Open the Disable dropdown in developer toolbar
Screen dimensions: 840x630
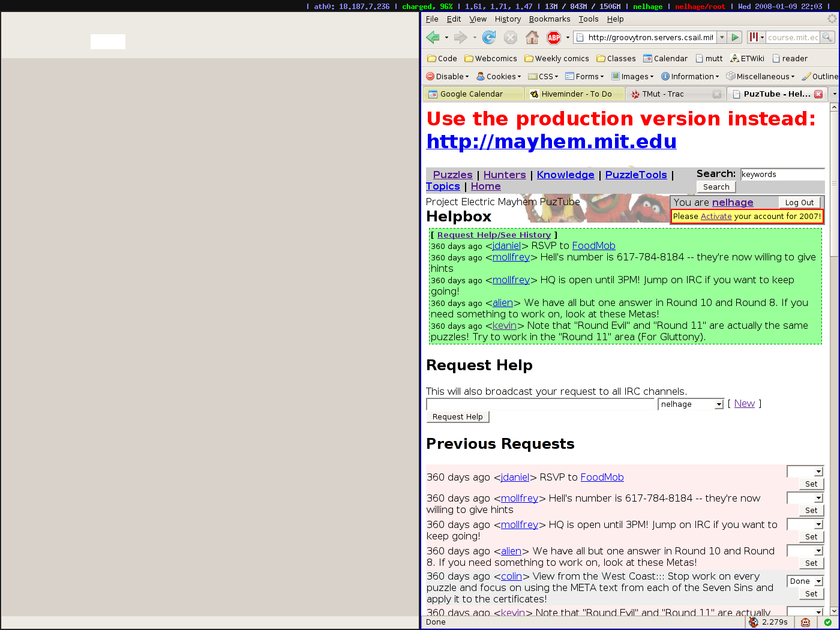448,77
